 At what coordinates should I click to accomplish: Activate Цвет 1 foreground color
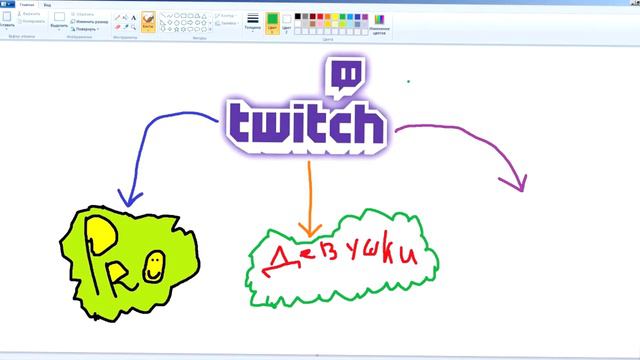(273, 23)
